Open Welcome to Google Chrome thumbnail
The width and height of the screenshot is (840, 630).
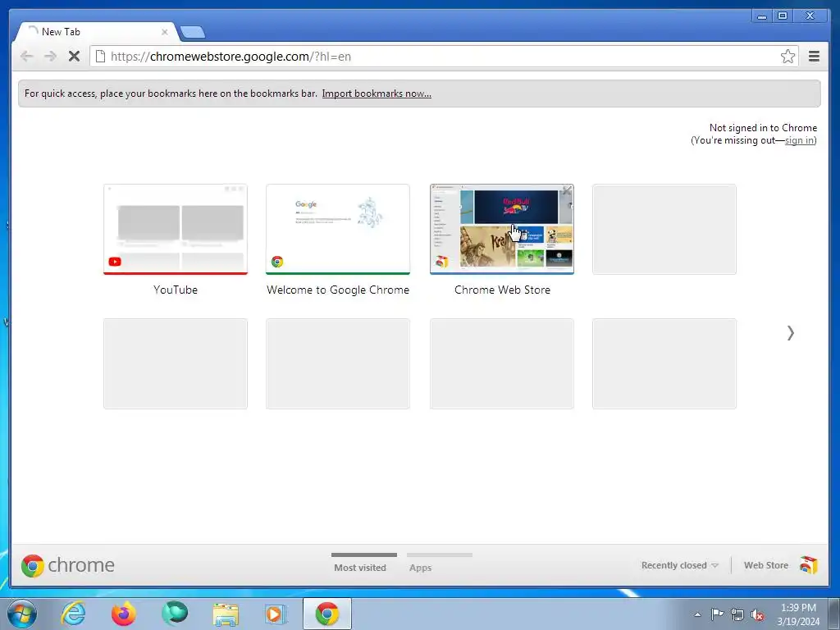(x=337, y=230)
